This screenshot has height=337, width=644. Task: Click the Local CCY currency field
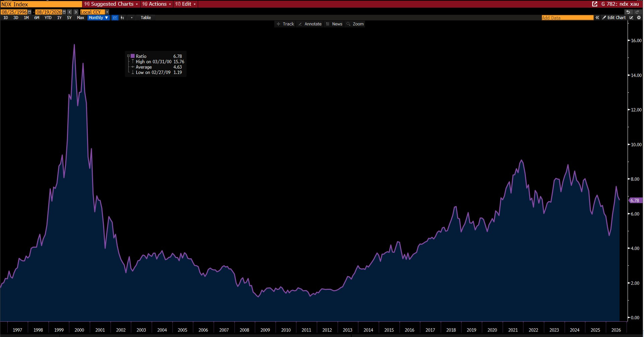pyautogui.click(x=92, y=12)
